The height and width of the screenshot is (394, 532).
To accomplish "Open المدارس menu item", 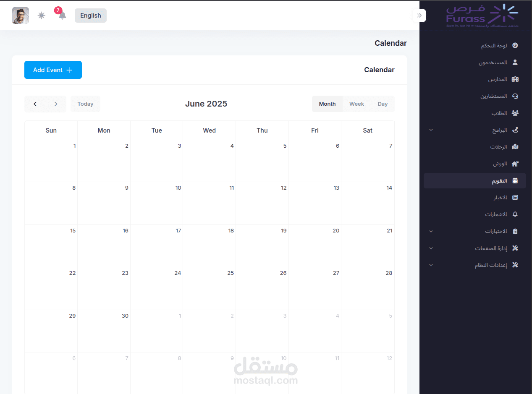I will tap(474, 79).
